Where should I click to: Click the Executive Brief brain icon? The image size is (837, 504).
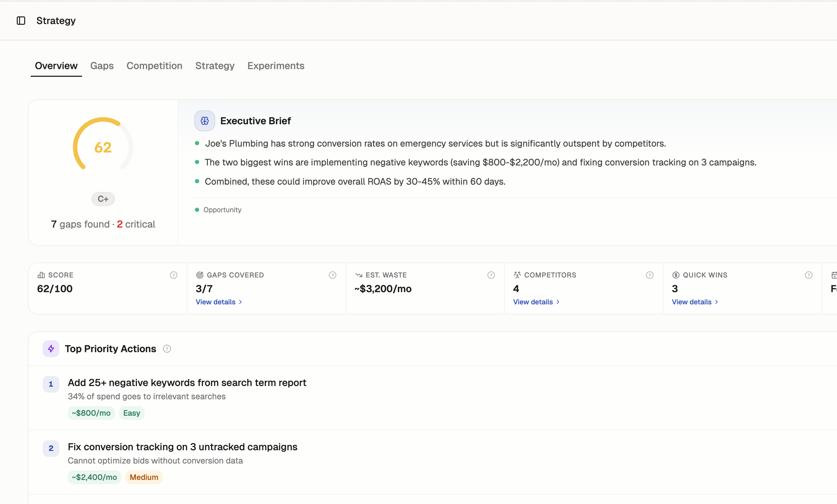204,120
